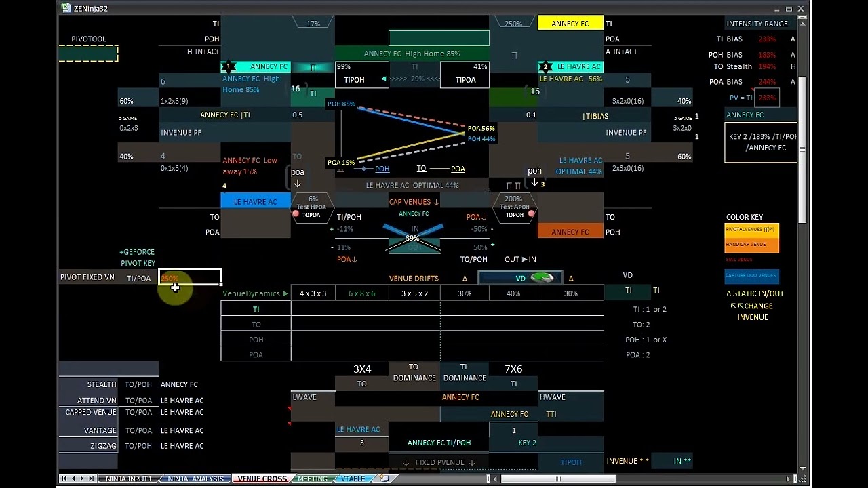Switch to the VTABLE sheet tab

(353, 479)
